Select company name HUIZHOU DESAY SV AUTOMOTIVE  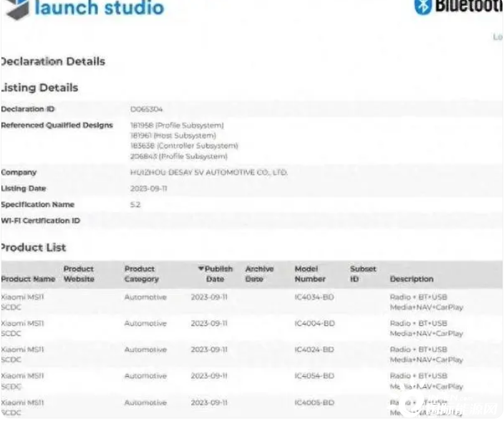[208, 173]
